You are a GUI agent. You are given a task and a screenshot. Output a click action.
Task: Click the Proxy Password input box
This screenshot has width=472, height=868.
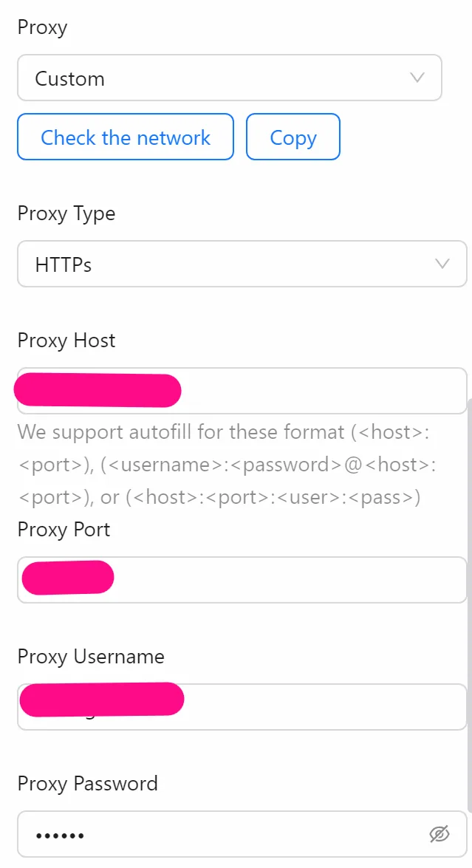(222, 833)
